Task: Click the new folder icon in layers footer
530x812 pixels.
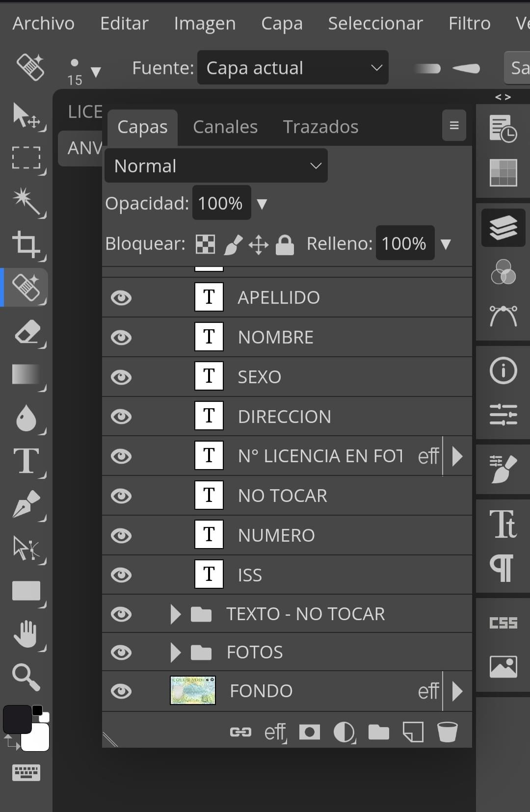Action: point(378,732)
